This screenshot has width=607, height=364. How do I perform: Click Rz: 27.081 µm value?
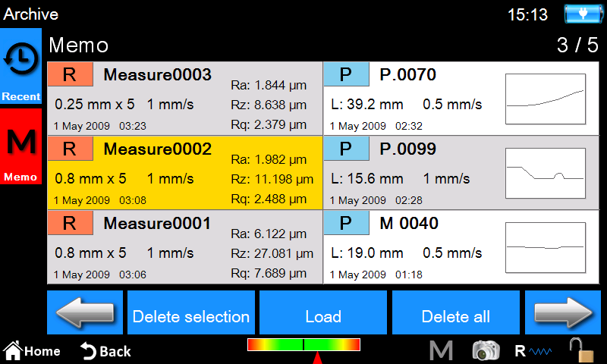pyautogui.click(x=272, y=253)
